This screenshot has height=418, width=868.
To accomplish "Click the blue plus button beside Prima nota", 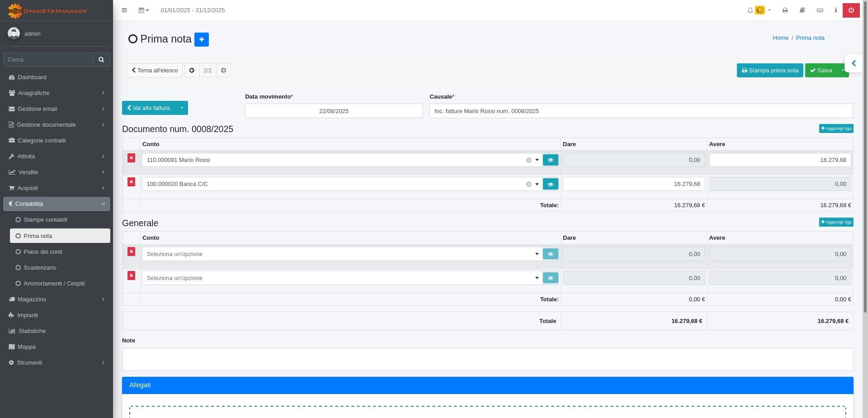I will pyautogui.click(x=202, y=39).
